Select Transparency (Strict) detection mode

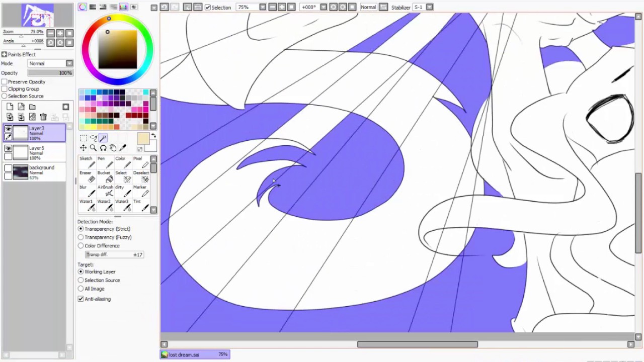[x=80, y=229]
